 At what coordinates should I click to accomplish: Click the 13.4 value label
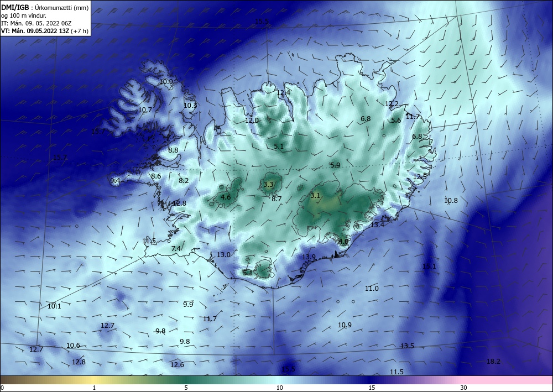[x=377, y=224]
